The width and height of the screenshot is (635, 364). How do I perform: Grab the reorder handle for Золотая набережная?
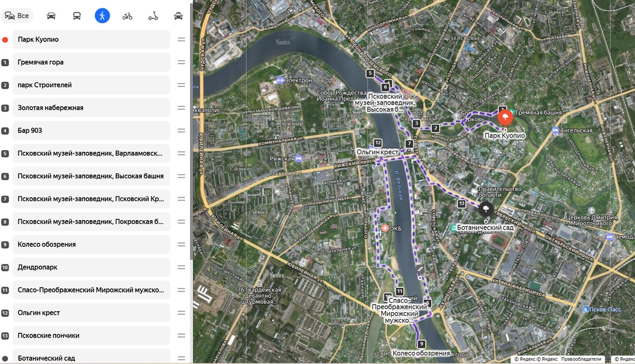click(181, 107)
